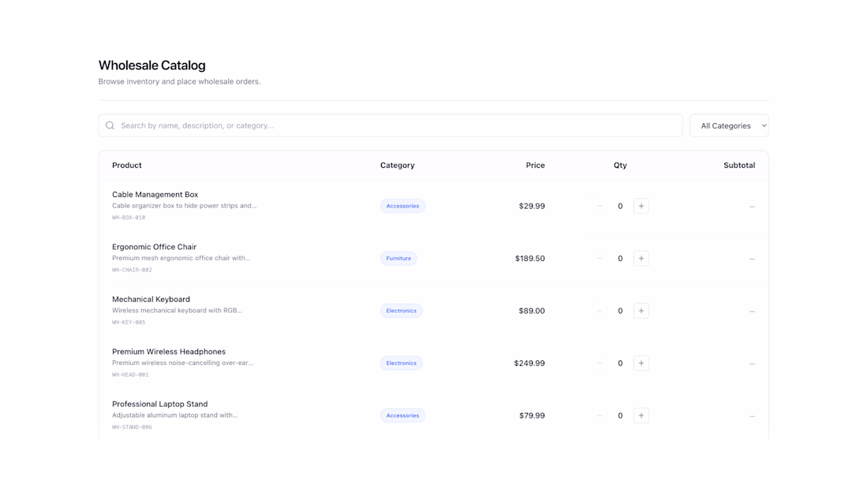Screen dimensions: 868x488
Task: Click the 'Wireless mechanical keyboard with RGB' description
Action: [177, 311]
